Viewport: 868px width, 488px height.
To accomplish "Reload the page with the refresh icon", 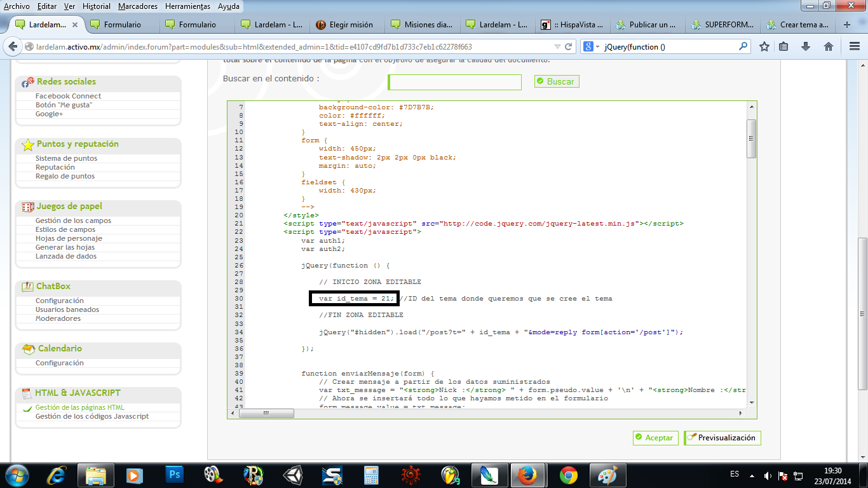I will click(569, 46).
